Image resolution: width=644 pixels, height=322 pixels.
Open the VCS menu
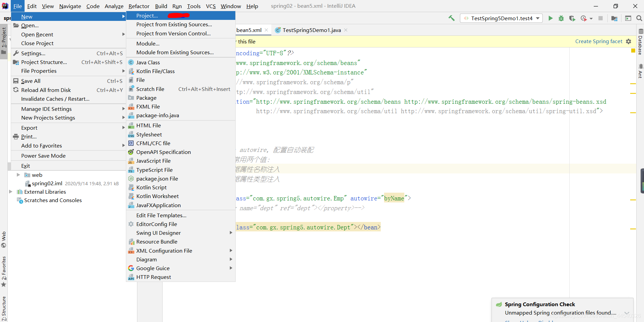pyautogui.click(x=211, y=6)
